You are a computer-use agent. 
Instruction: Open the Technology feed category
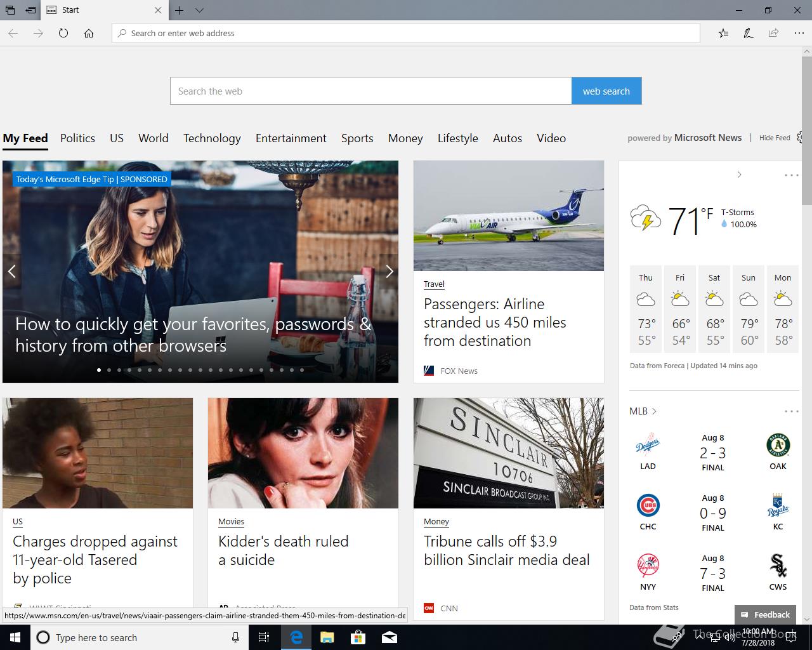coord(212,138)
